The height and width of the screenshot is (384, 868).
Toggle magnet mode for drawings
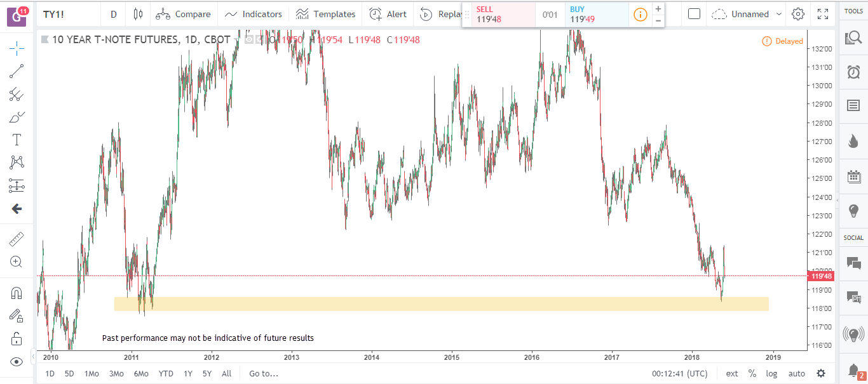pos(17,293)
